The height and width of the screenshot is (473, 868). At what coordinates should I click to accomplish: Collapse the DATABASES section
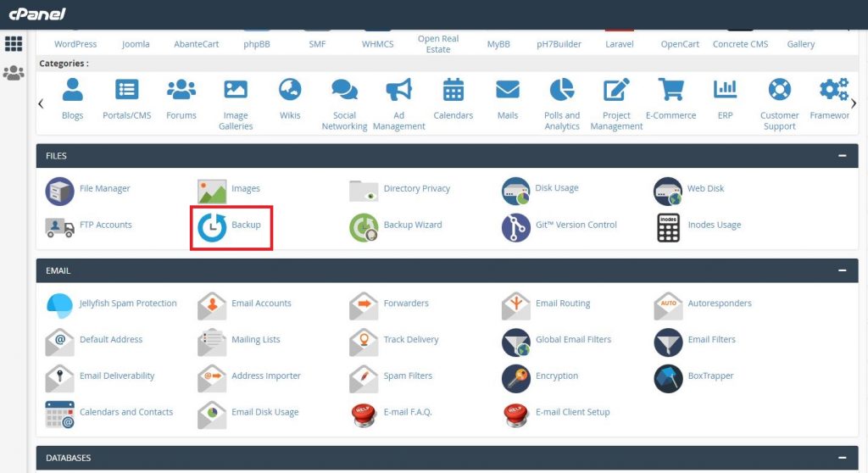click(842, 458)
